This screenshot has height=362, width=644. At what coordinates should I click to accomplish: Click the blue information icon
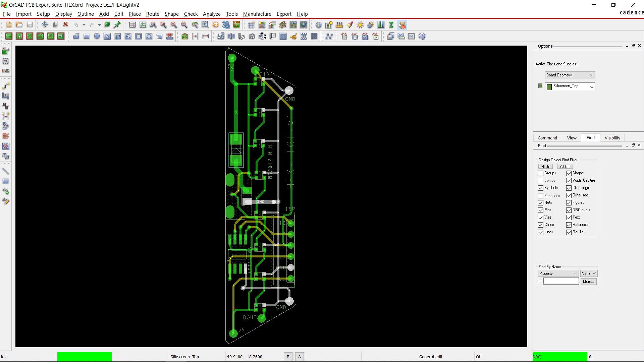click(319, 25)
